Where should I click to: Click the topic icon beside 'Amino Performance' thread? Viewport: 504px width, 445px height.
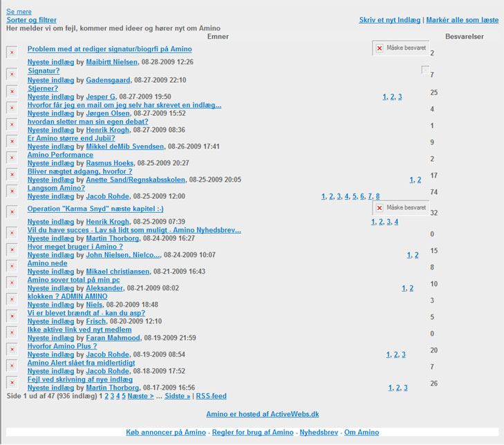[12, 158]
